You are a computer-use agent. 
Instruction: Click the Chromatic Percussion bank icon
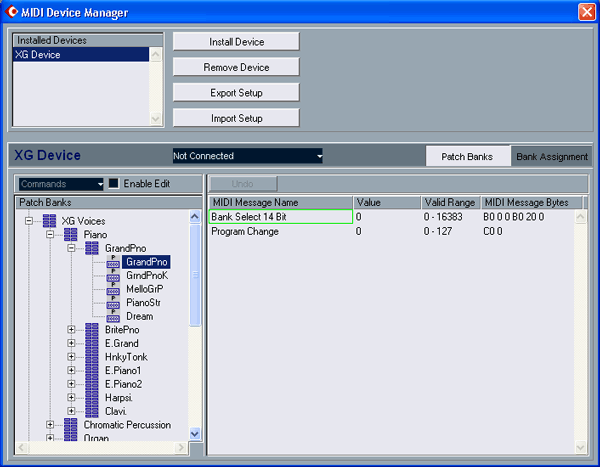coord(71,425)
